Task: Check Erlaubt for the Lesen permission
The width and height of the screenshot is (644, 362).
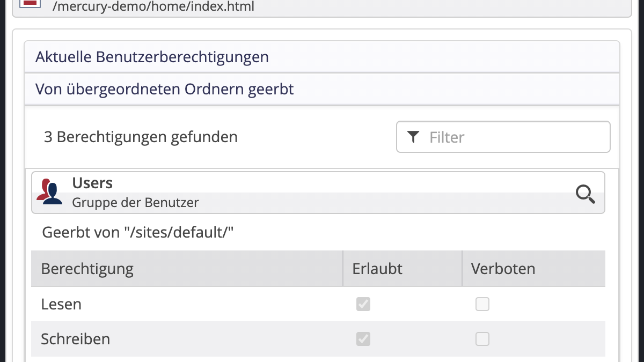Action: point(363,304)
